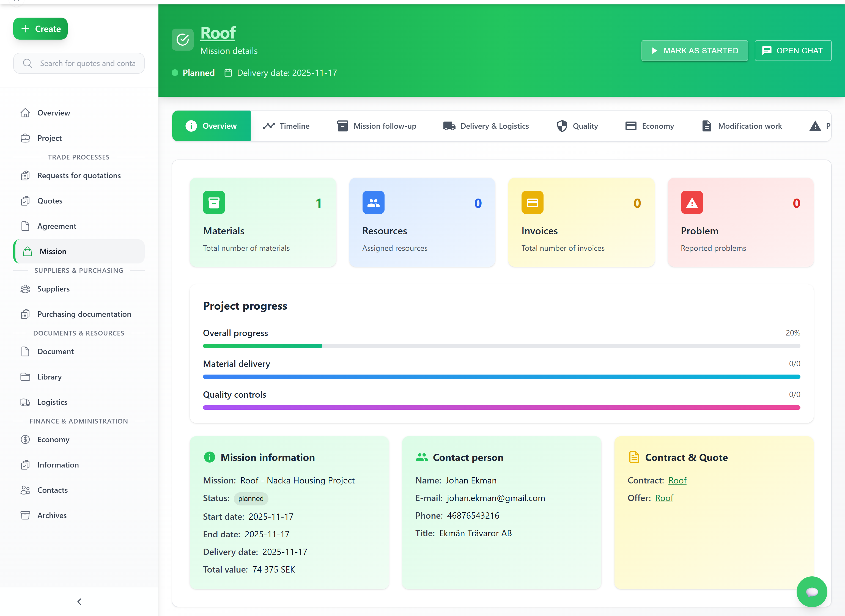Click the green chat bubble floating icon
The image size is (845, 616).
pos(811,592)
